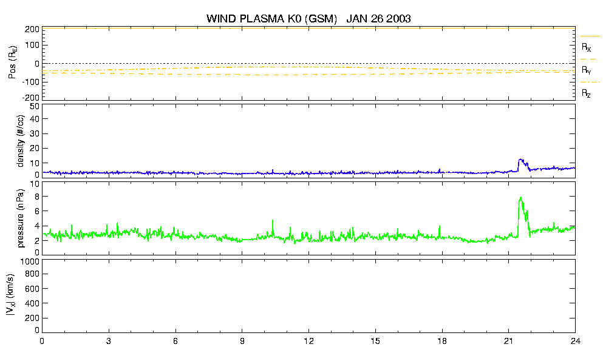Click the -200 tick on position axis
This screenshot has height=364, width=603.
(x=31, y=98)
